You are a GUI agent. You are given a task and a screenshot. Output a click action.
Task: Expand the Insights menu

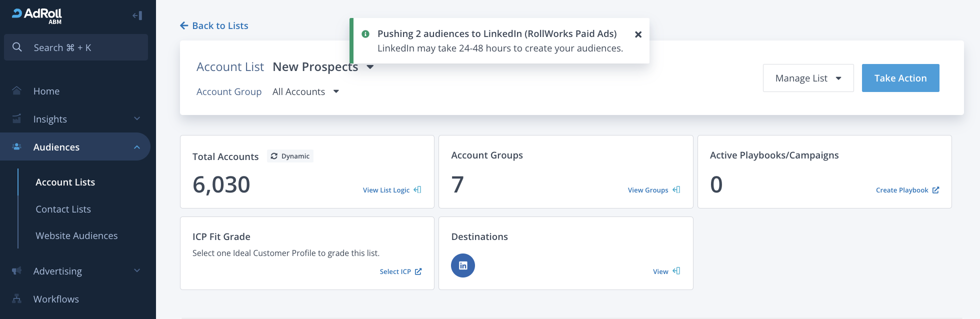(137, 119)
